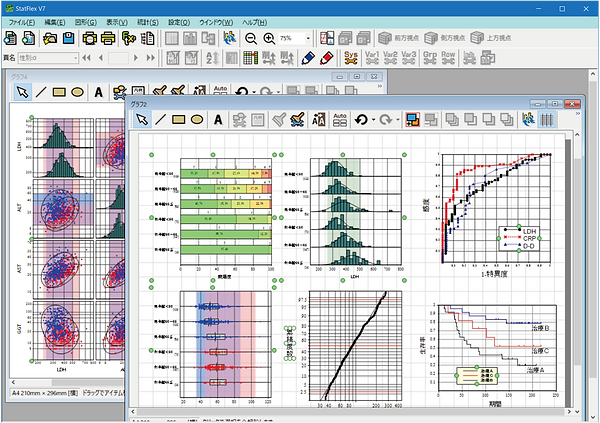This screenshot has height=423, width=600.
Task: Open the 統計(S) menu
Action: (x=147, y=23)
